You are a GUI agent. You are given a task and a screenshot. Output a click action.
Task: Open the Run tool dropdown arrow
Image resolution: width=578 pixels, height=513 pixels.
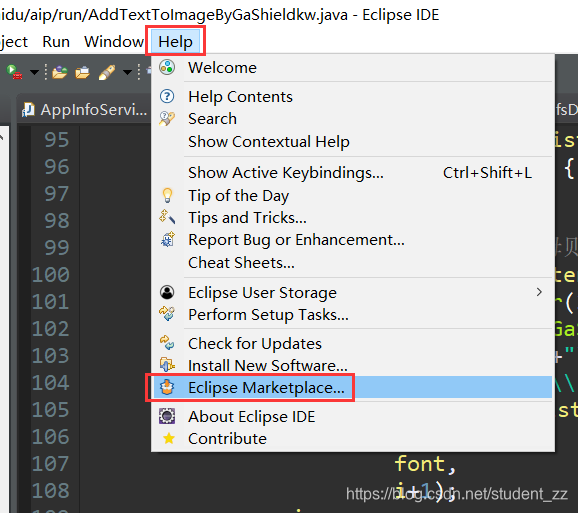pyautogui.click(x=34, y=72)
